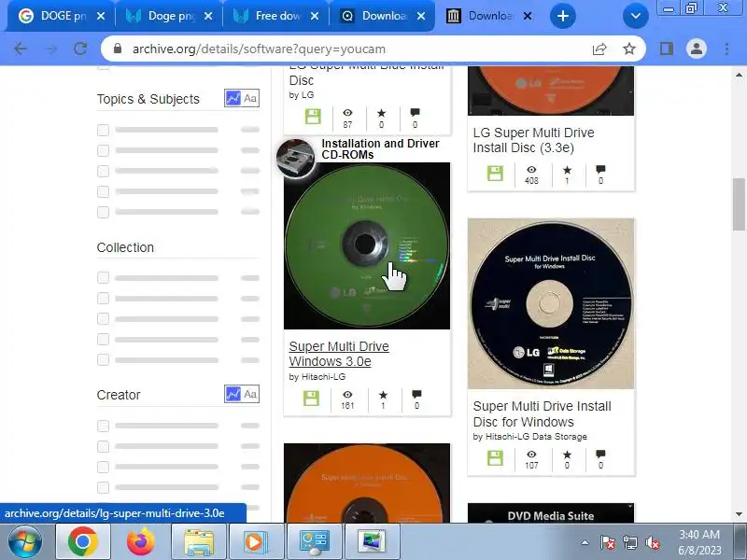
Task: Toggle the browser side panel
Action: click(667, 49)
